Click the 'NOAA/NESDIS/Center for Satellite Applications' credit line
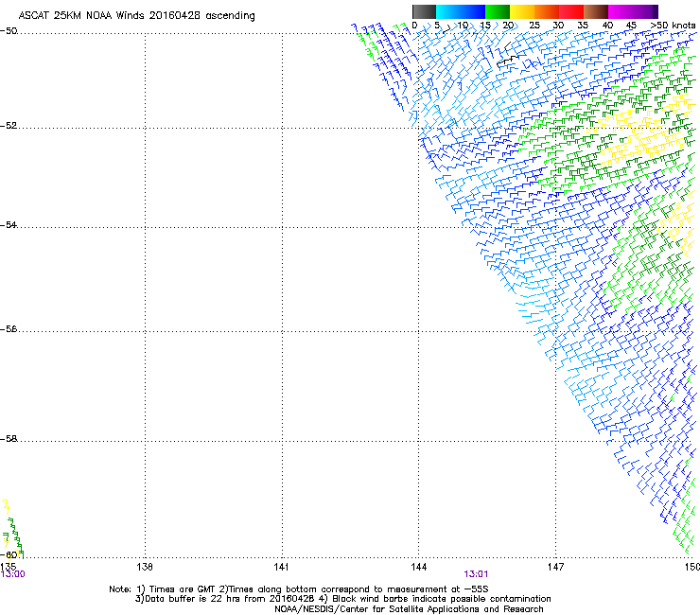The height and width of the screenshot is (615, 700). 409,609
